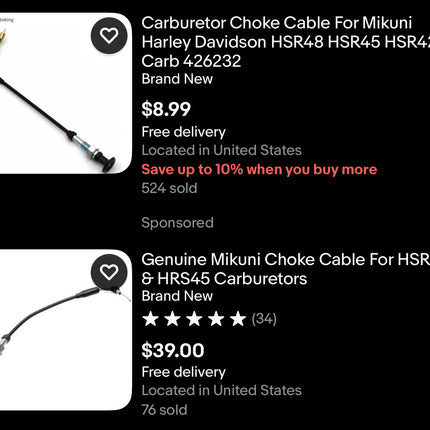
Task: Click the '76 sold' text
Action: pos(164,410)
